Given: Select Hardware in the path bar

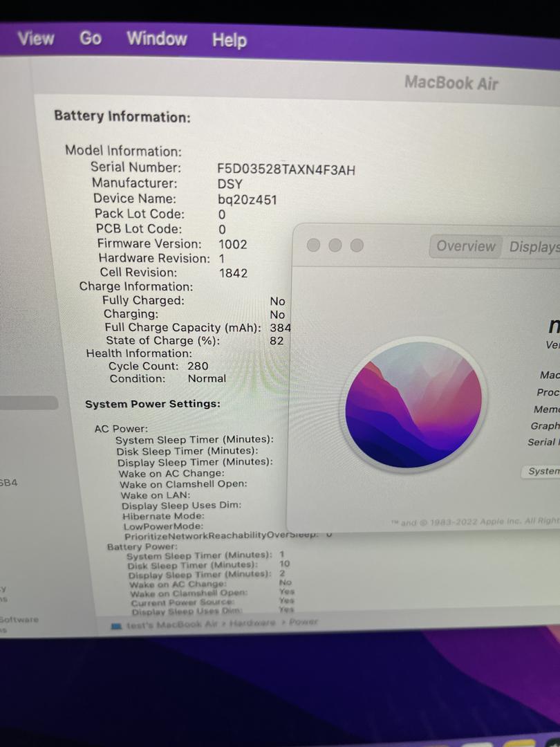Looking at the screenshot, I should point(252,623).
